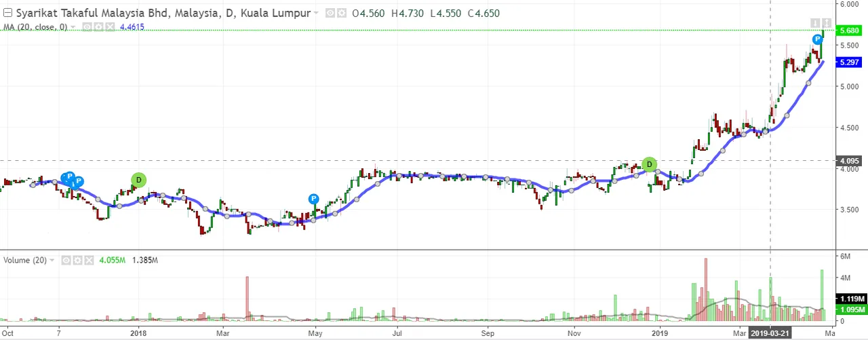Remove the MA indicator with the X

pos(110,26)
